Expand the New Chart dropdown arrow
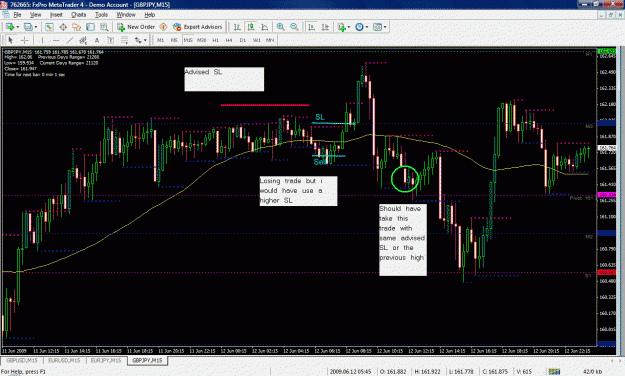The height and width of the screenshot is (376, 625). pos(18,27)
